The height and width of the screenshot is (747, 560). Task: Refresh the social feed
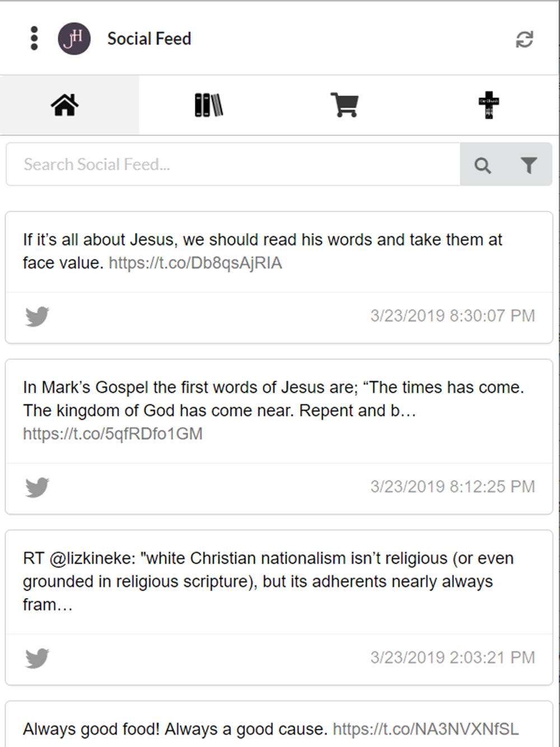coord(525,39)
